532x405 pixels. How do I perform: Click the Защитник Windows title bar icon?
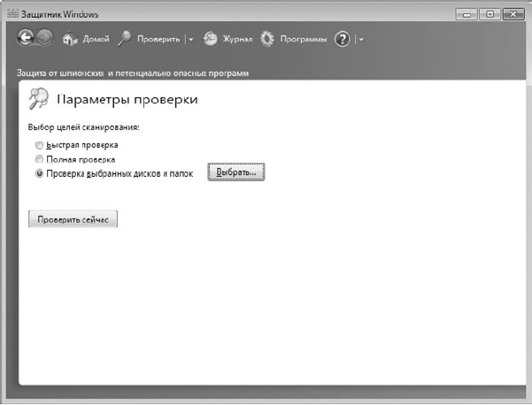coord(12,14)
